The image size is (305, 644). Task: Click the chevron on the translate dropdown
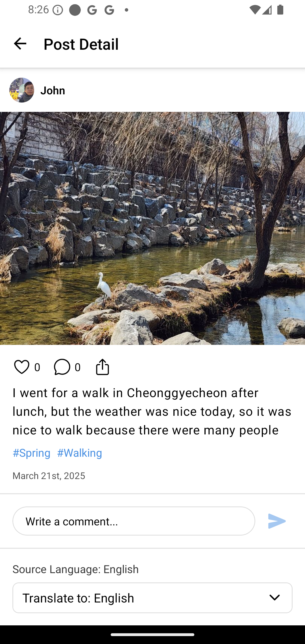pos(274,597)
